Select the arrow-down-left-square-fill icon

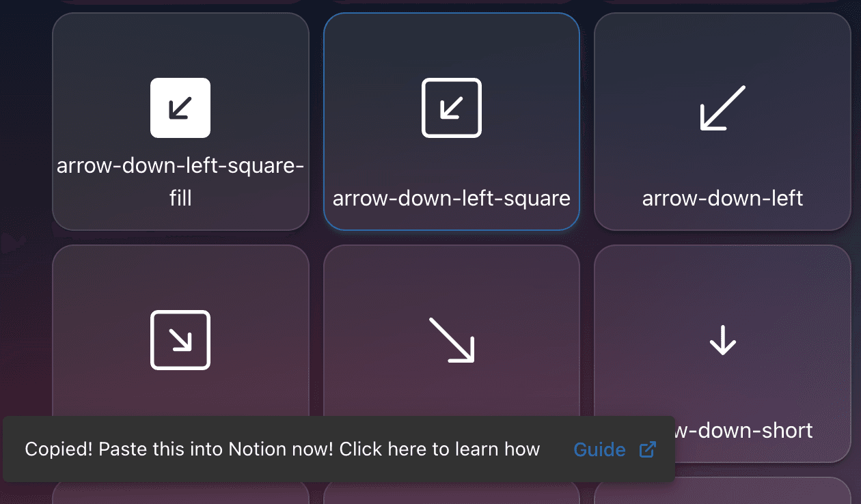(180, 108)
